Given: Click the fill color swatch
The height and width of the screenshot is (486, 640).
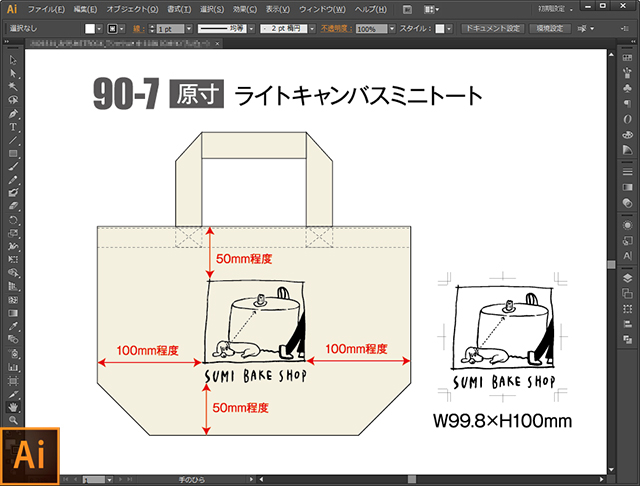Looking at the screenshot, I should [90, 29].
